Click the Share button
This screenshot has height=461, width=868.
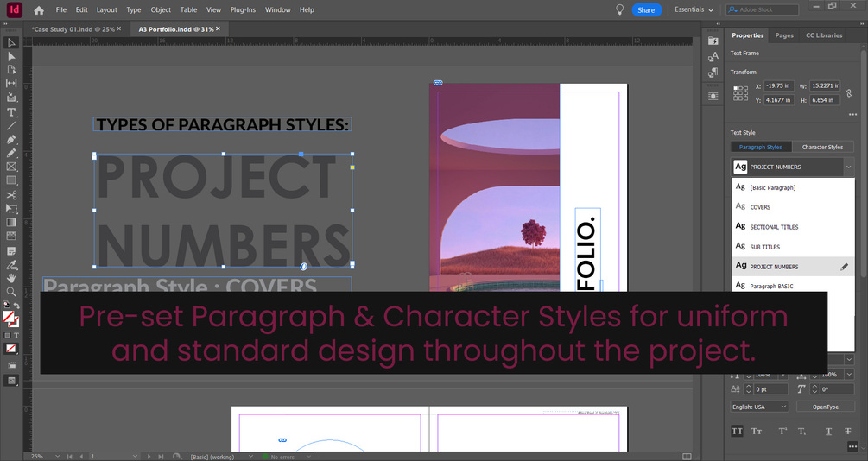pos(646,10)
